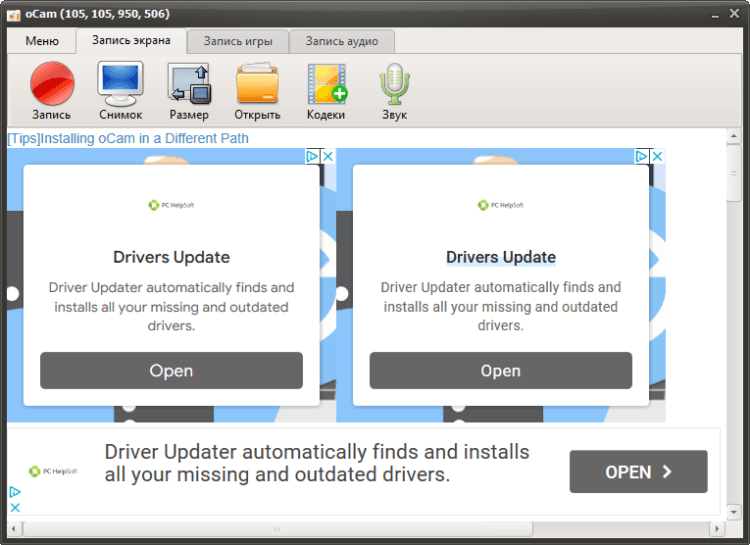Switch to Запись аудио tab
This screenshot has width=750, height=545.
click(342, 42)
